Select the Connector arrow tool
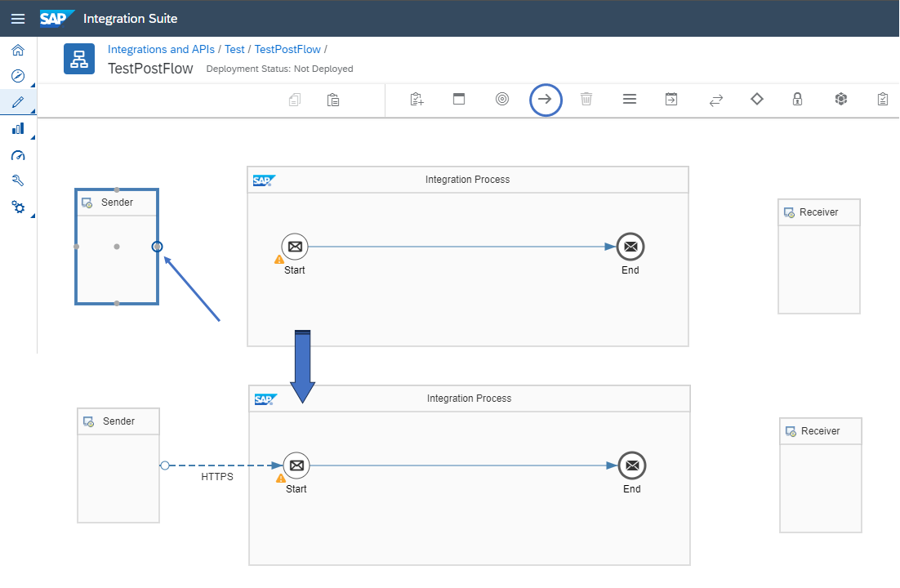 coord(546,100)
